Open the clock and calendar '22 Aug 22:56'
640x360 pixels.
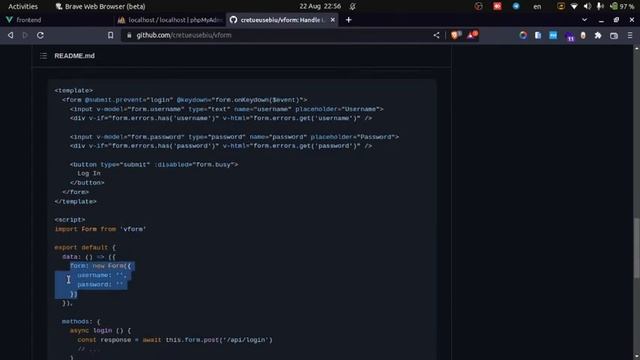320,7
